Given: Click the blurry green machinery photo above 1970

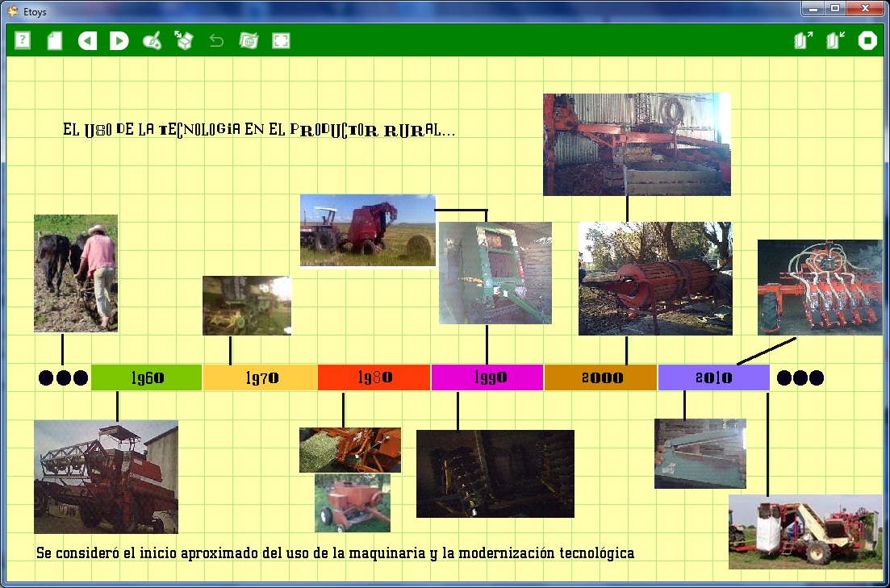Looking at the screenshot, I should (247, 306).
